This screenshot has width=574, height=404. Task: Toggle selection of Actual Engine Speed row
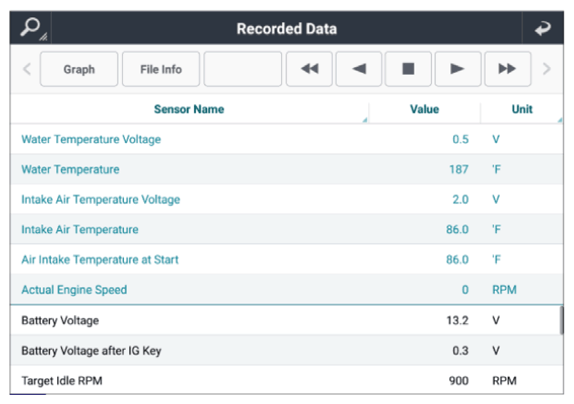pos(287,289)
